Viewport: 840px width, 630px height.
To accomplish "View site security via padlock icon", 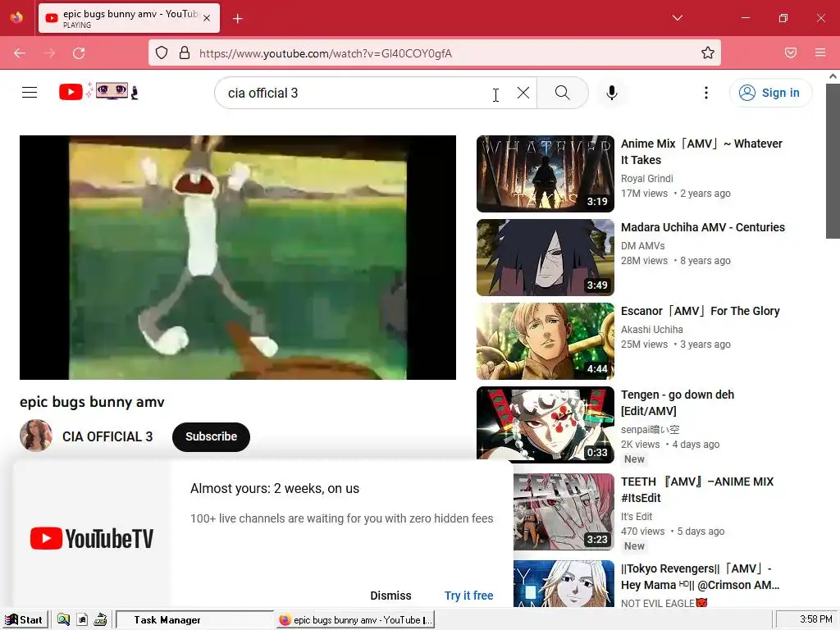I will (185, 53).
